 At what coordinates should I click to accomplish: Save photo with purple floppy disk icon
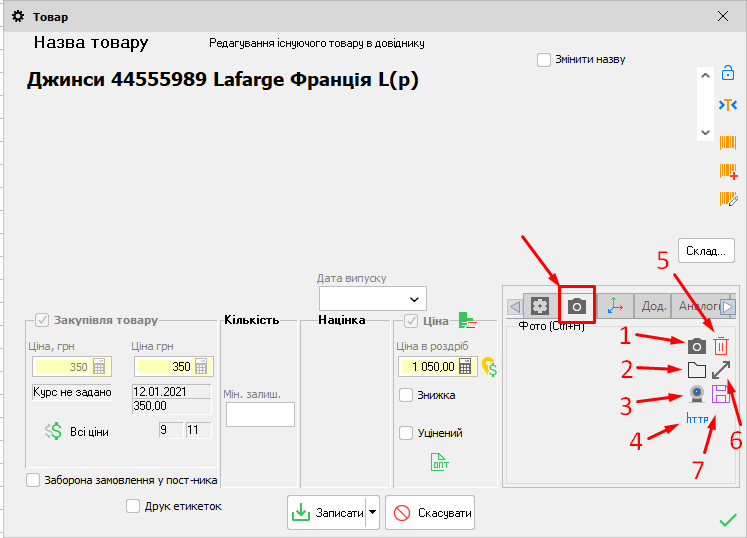[721, 395]
